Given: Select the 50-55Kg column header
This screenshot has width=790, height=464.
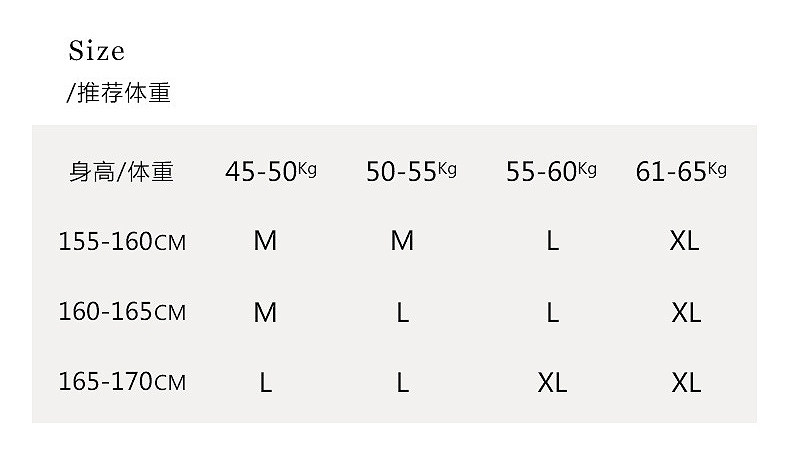Looking at the screenshot, I should tap(410, 171).
